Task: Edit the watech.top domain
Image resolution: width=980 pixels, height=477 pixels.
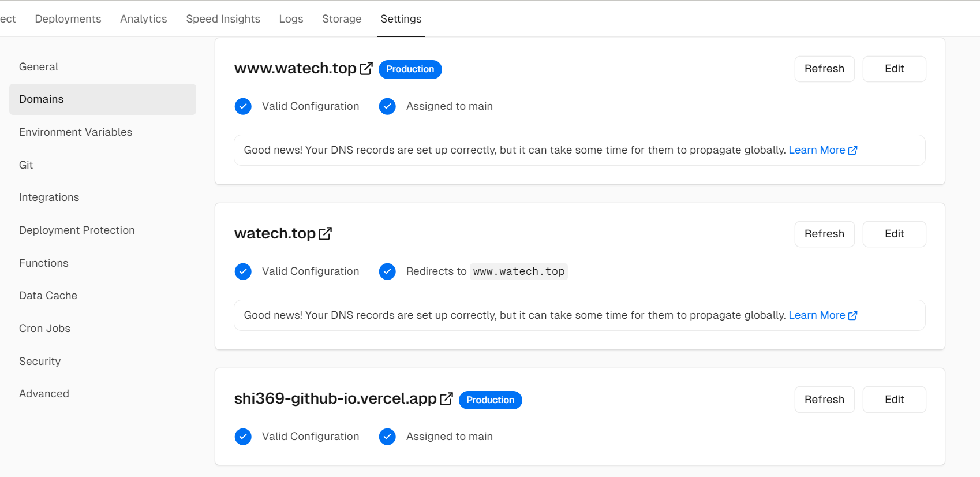Action: (894, 234)
